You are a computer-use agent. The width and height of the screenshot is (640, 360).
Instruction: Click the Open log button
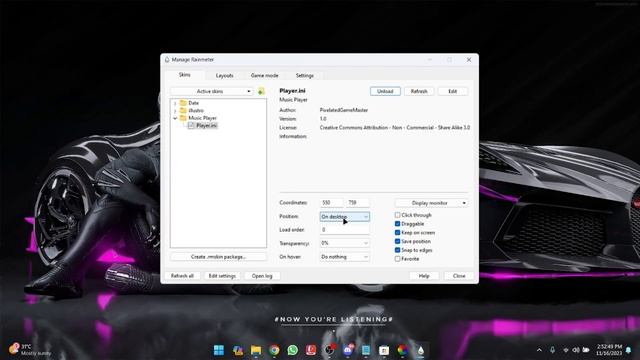pos(262,276)
